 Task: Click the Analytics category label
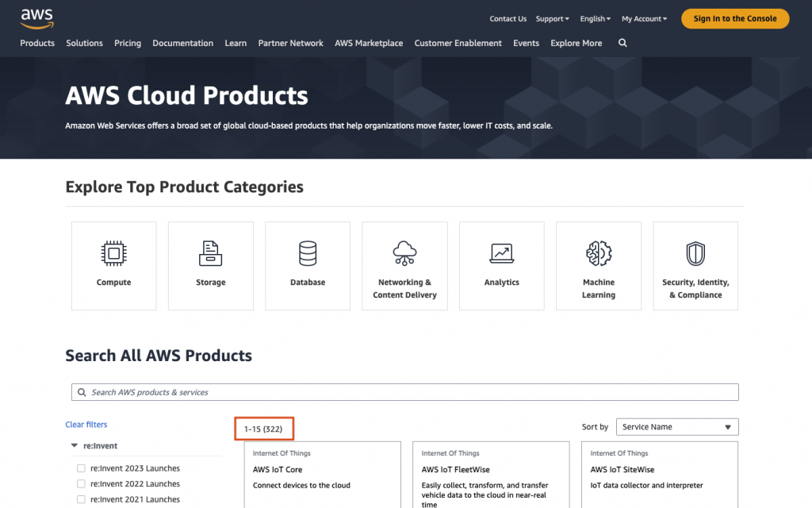502,283
